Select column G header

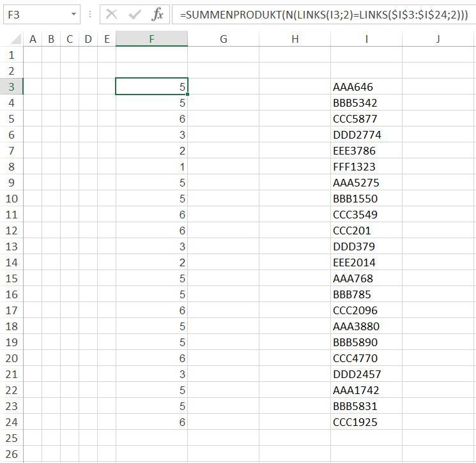[x=224, y=39]
